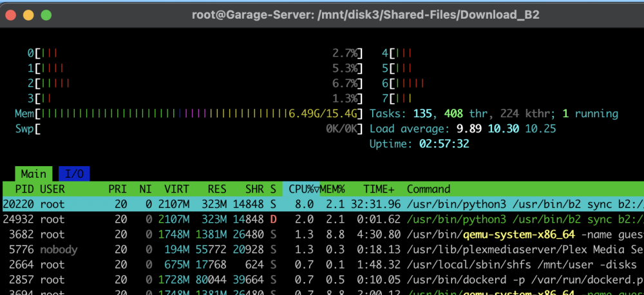Image resolution: width=644 pixels, height=295 pixels.
Task: Sort by the SHR column header
Action: 254,189
